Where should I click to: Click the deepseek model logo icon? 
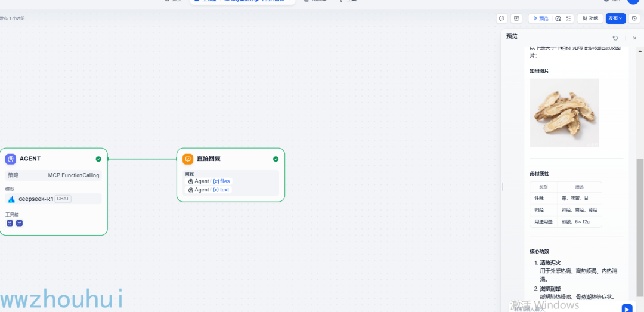point(11,199)
